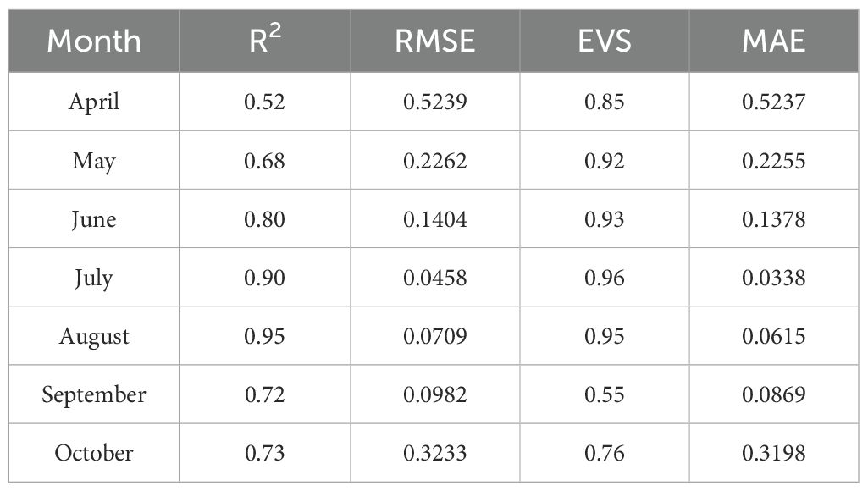Click the MAE column header
This screenshot has height=491, width=868.
pyautogui.click(x=774, y=41)
